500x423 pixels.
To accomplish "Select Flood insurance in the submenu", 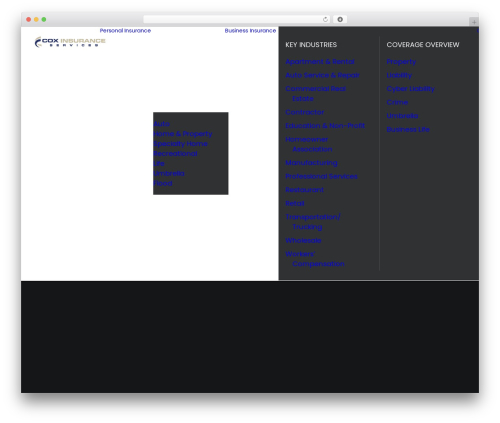I will pyautogui.click(x=163, y=183).
